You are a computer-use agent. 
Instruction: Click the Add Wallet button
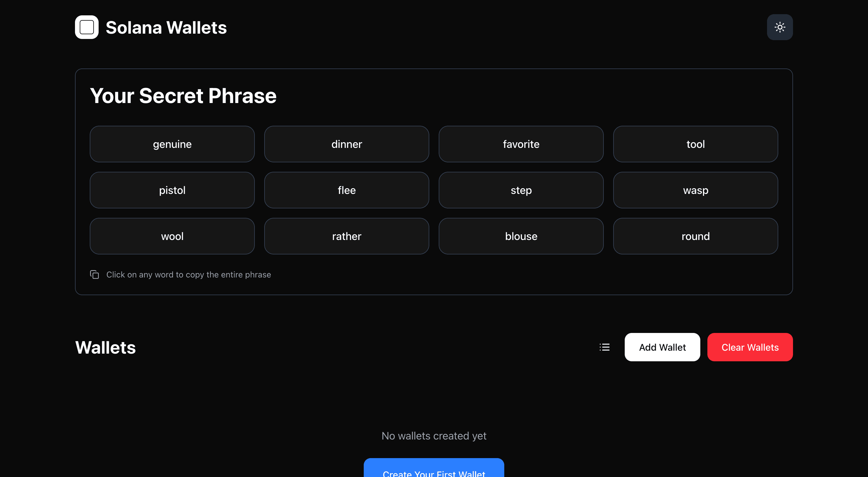(662, 347)
